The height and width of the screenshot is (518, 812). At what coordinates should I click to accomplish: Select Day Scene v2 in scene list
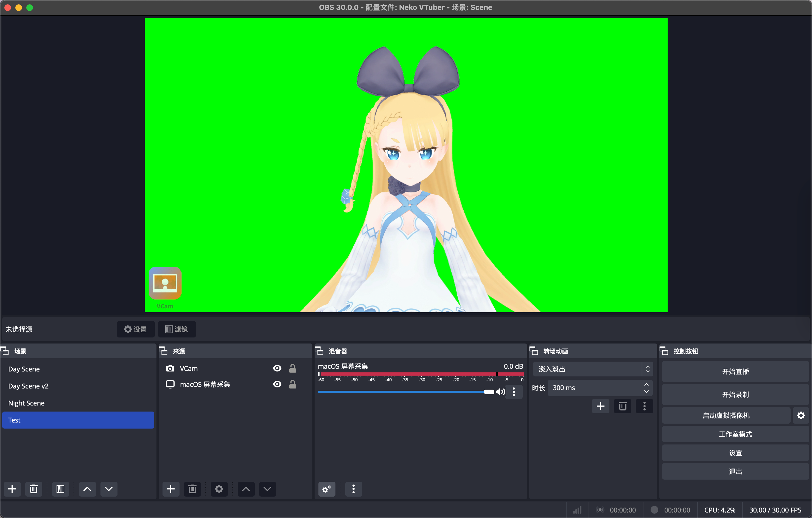point(28,386)
